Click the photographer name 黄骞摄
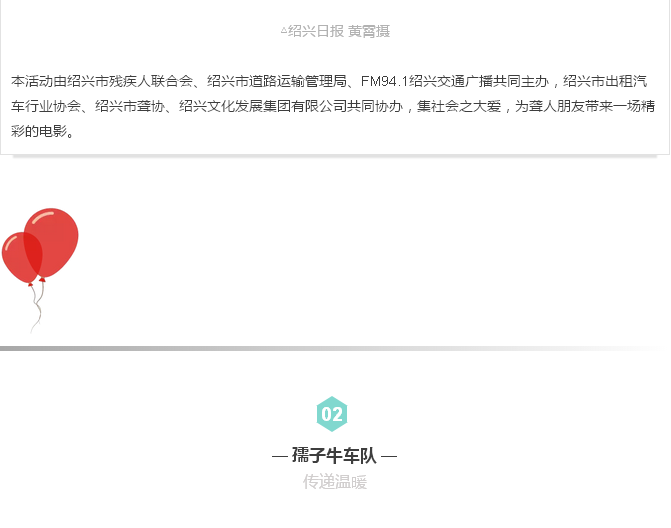 368,31
